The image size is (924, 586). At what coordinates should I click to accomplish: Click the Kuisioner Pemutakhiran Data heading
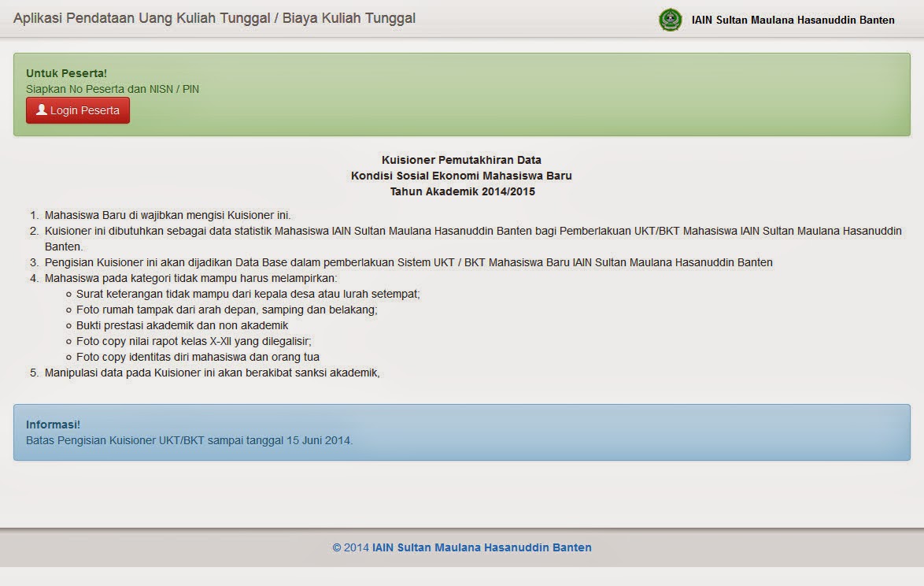tap(461, 160)
